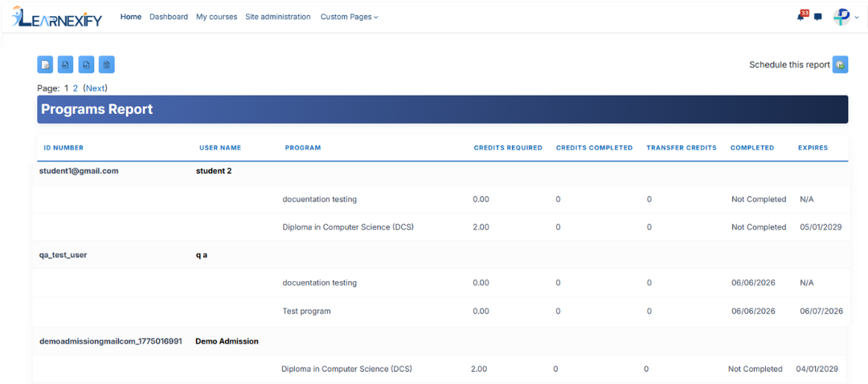This screenshot has width=868, height=384.
Task: Click N/A expiry under student 2
Action: click(807, 199)
